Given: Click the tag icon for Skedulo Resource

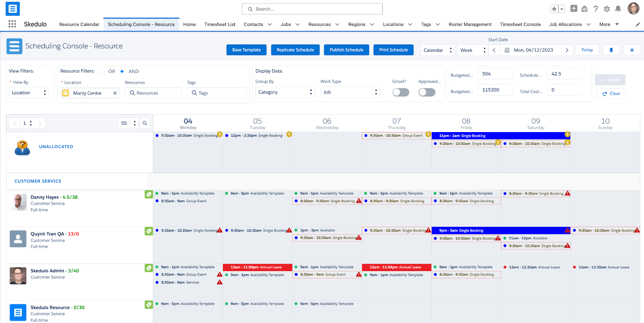Looking at the screenshot, I should pyautogui.click(x=149, y=305).
